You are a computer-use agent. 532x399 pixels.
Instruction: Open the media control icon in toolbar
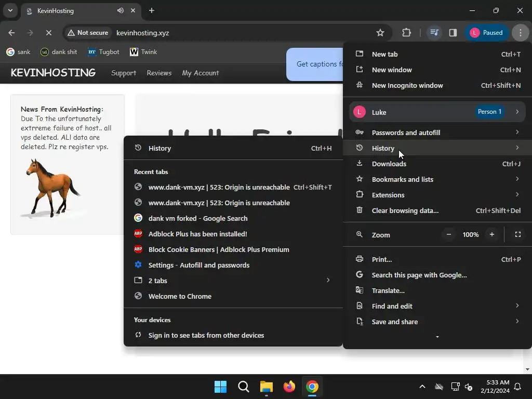434,33
